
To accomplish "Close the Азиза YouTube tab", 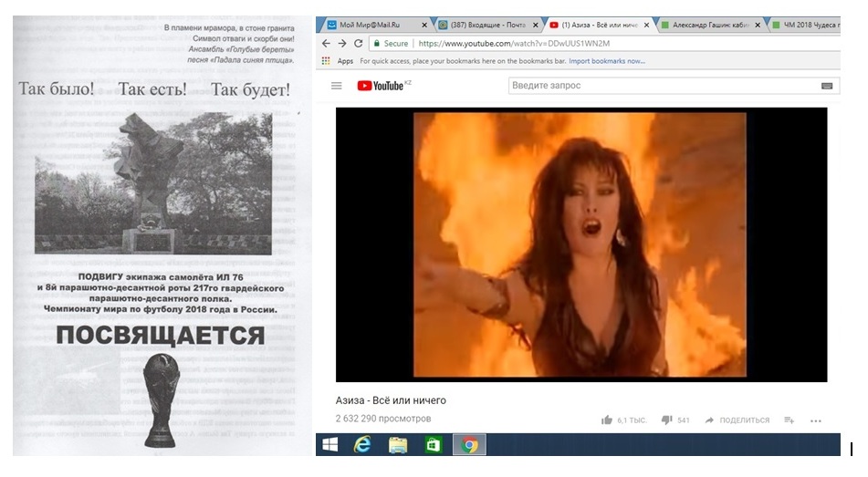I will click(646, 25).
